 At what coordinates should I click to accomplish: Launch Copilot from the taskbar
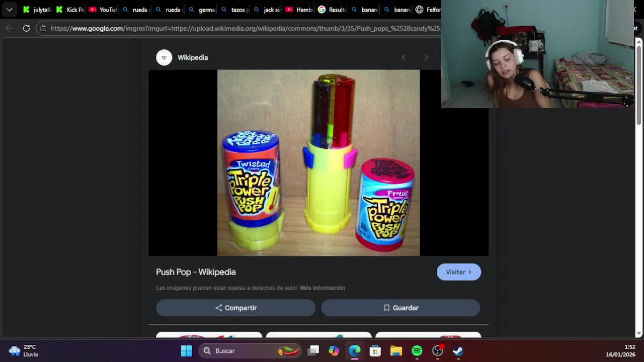pos(334,351)
